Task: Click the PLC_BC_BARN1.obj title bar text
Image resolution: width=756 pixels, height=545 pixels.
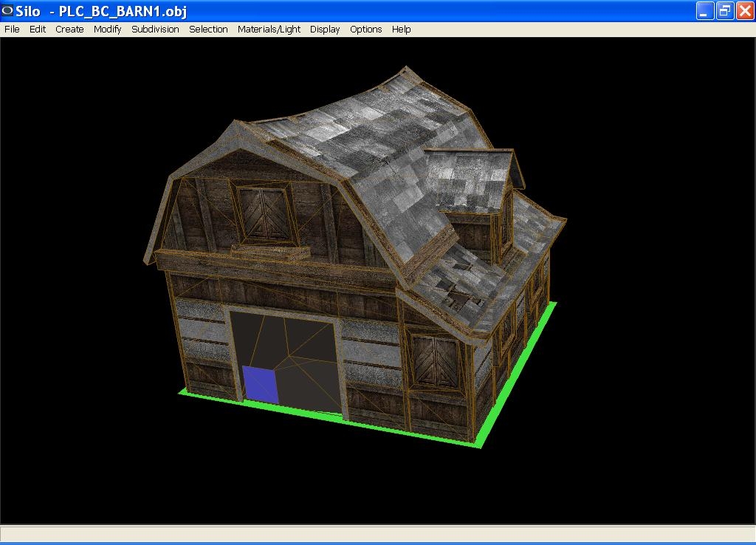Action: click(123, 11)
